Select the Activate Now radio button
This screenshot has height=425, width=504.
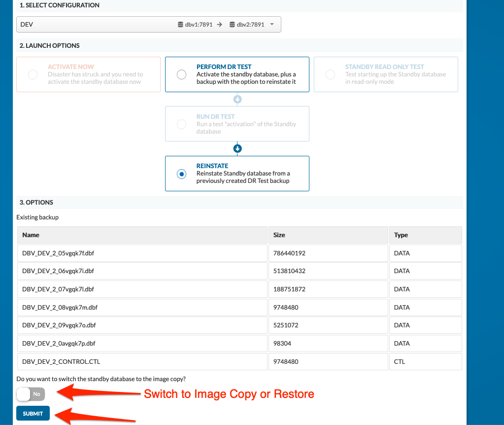(33, 74)
